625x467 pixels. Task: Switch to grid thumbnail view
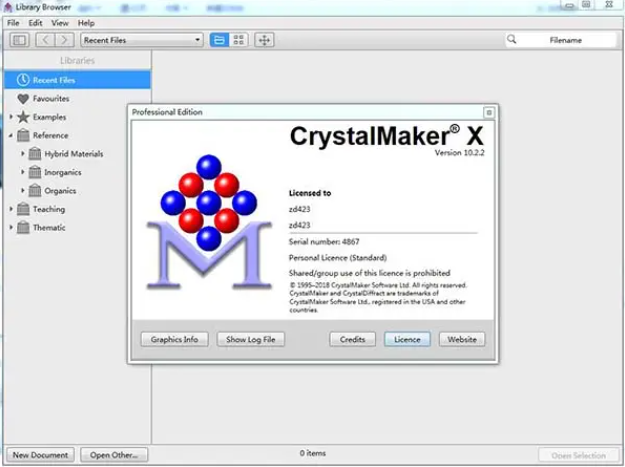coord(238,40)
